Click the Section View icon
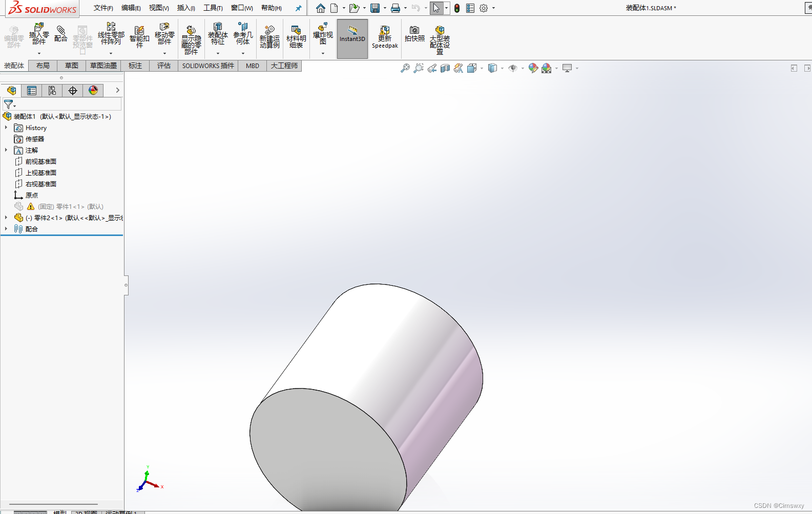812x514 pixels. coord(445,68)
